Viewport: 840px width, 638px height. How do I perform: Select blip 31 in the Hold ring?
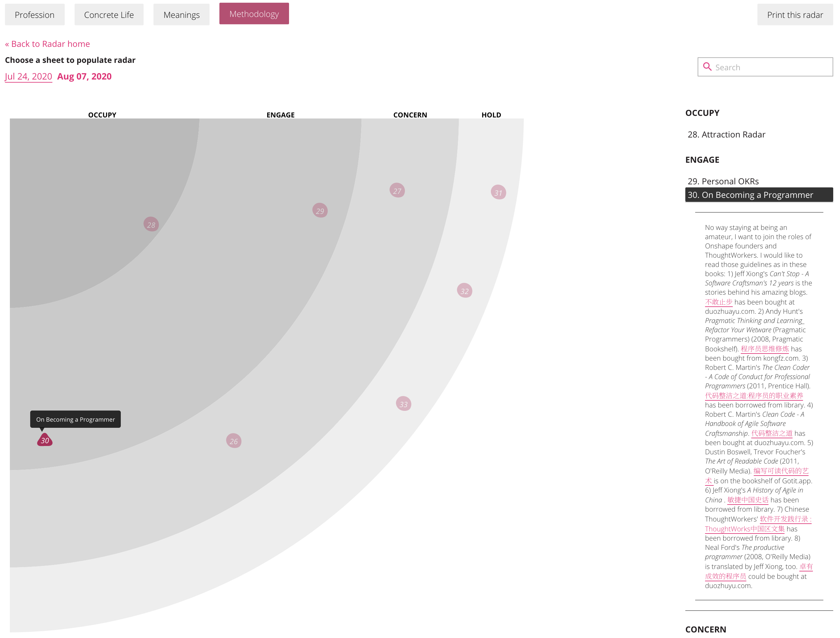(498, 193)
